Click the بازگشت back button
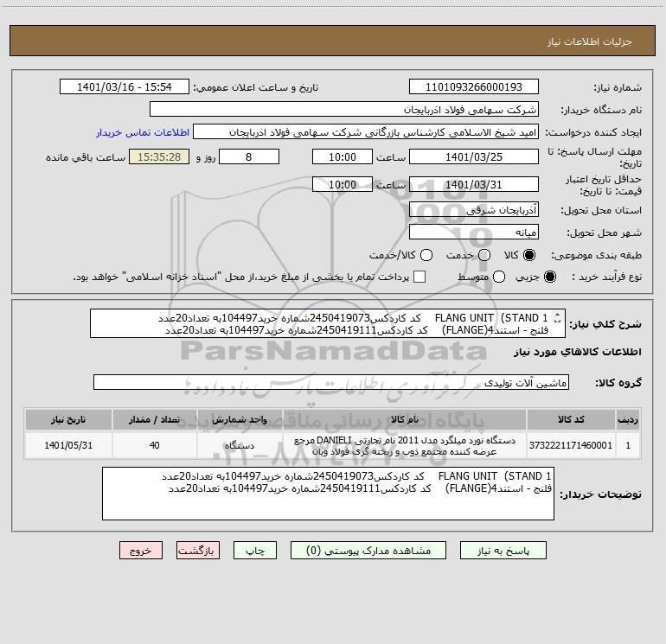Screen dimensions: 666x644 click(198, 550)
